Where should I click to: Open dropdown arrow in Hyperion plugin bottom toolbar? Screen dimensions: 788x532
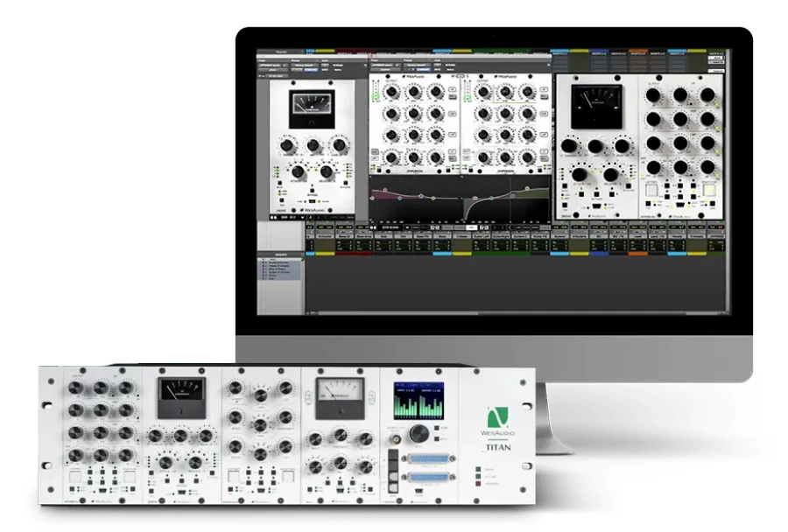[407, 227]
